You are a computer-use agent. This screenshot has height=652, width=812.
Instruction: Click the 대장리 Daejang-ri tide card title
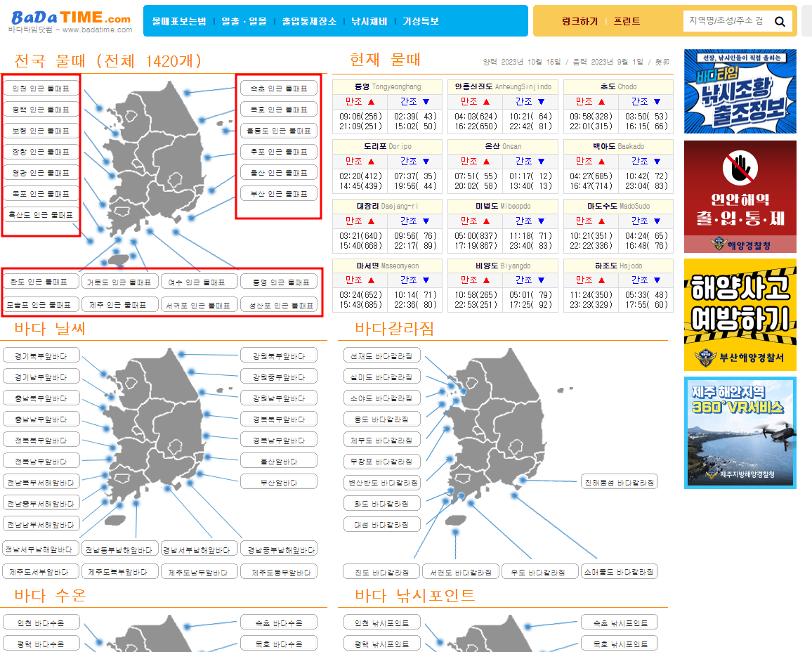(x=387, y=206)
